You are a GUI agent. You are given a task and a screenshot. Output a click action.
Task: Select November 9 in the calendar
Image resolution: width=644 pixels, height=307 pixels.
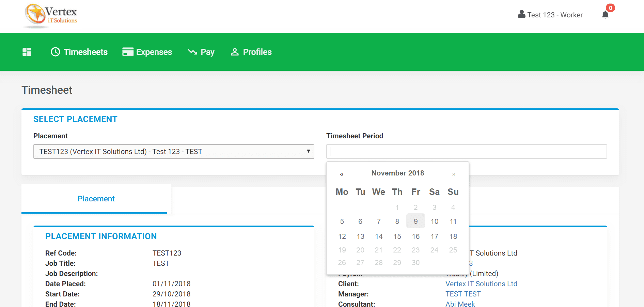pos(415,221)
